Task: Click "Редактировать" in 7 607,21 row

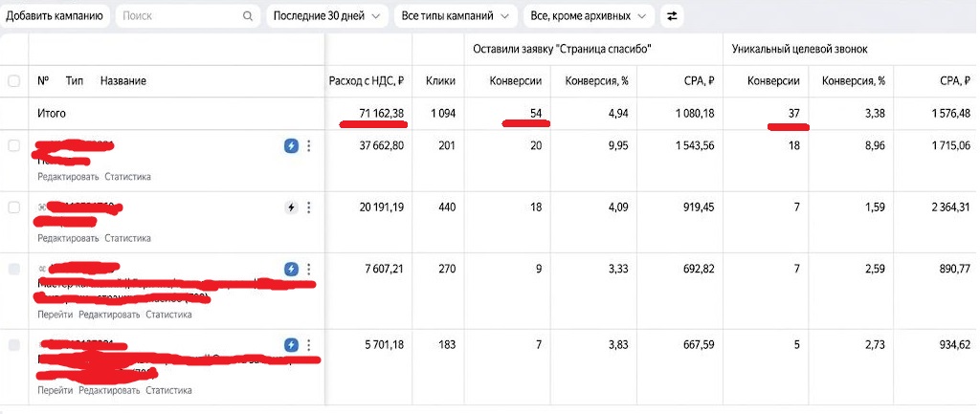Action: (x=109, y=315)
